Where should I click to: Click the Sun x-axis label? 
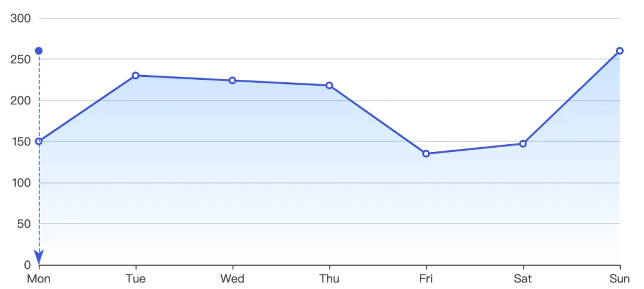[x=620, y=279]
